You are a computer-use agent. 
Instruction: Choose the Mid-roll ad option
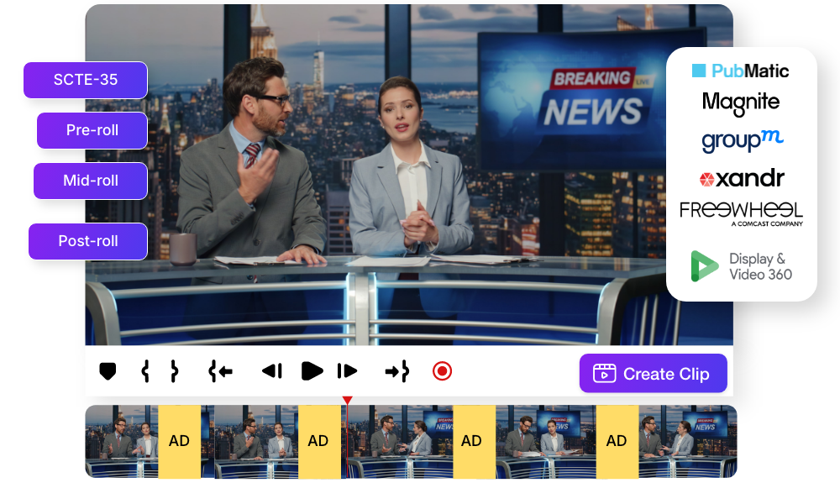point(91,181)
